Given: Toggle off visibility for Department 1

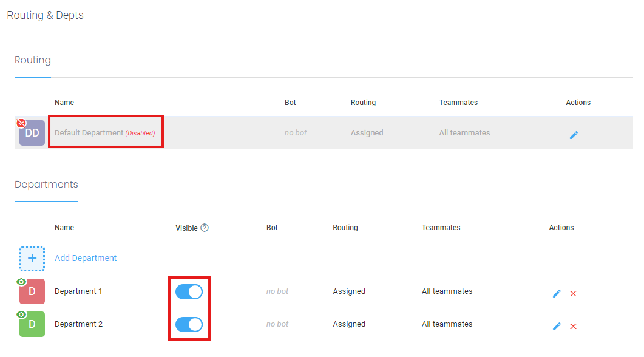Looking at the screenshot, I should pos(189,292).
